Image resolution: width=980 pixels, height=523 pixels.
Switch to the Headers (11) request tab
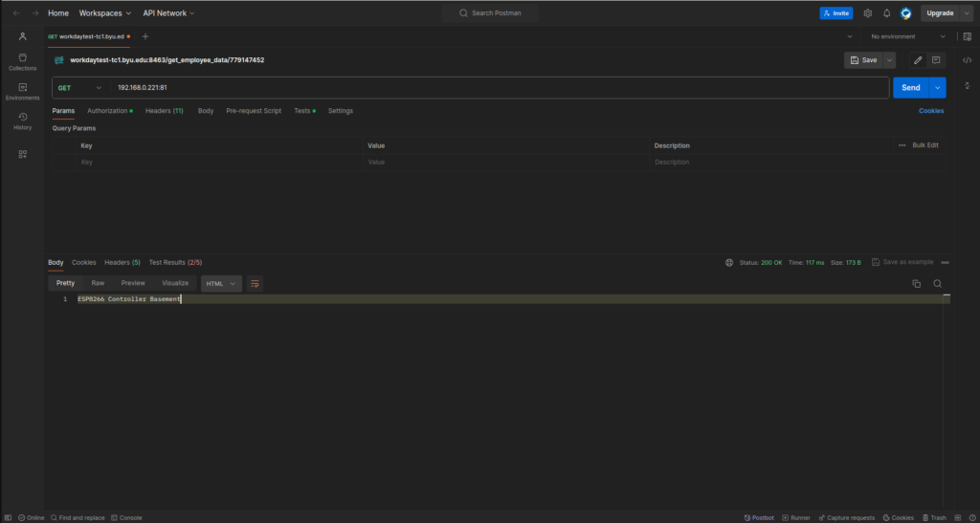pos(165,111)
